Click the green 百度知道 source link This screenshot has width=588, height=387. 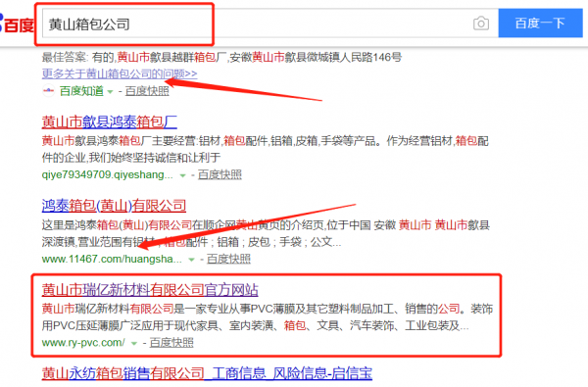[x=81, y=91]
